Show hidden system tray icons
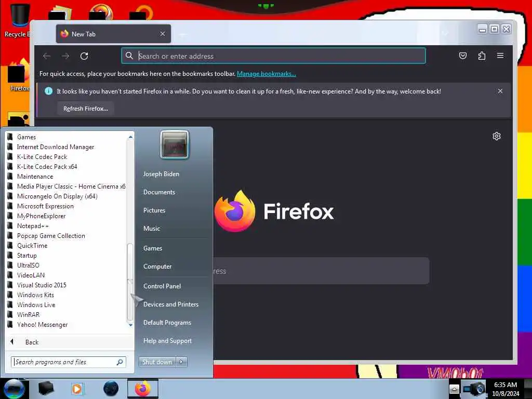 (x=454, y=389)
